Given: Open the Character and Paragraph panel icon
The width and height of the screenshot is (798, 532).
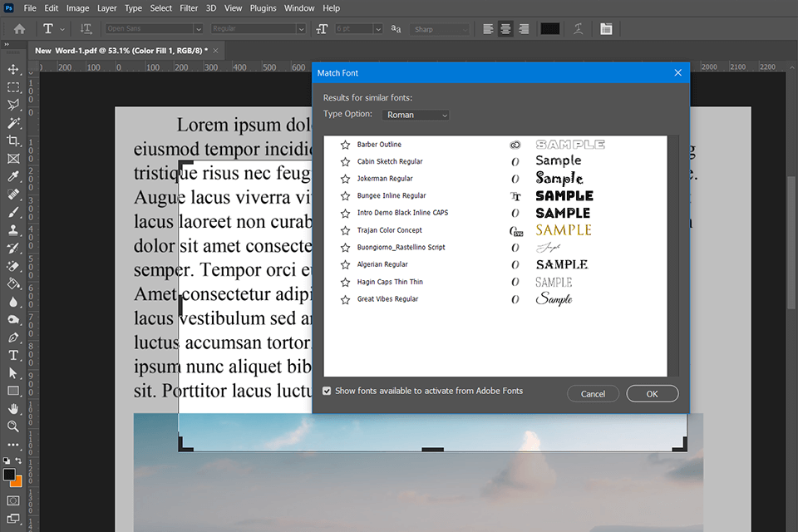Looking at the screenshot, I should [606, 29].
